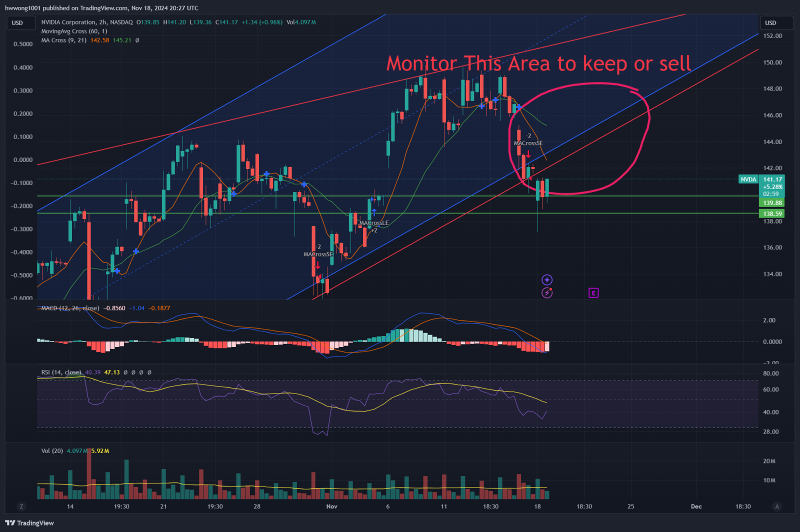Click the 142.58 MA Cross value
800x532 pixels.
(x=99, y=40)
